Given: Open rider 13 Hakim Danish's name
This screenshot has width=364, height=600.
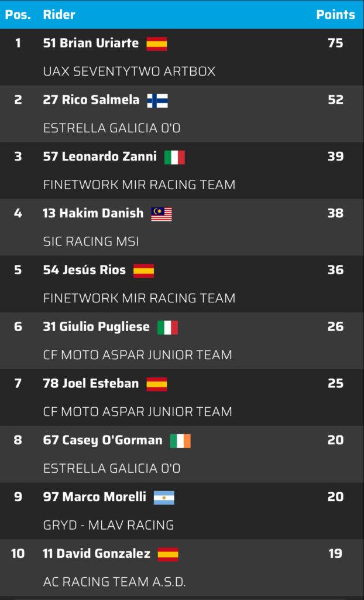Looking at the screenshot, I should (x=93, y=213).
